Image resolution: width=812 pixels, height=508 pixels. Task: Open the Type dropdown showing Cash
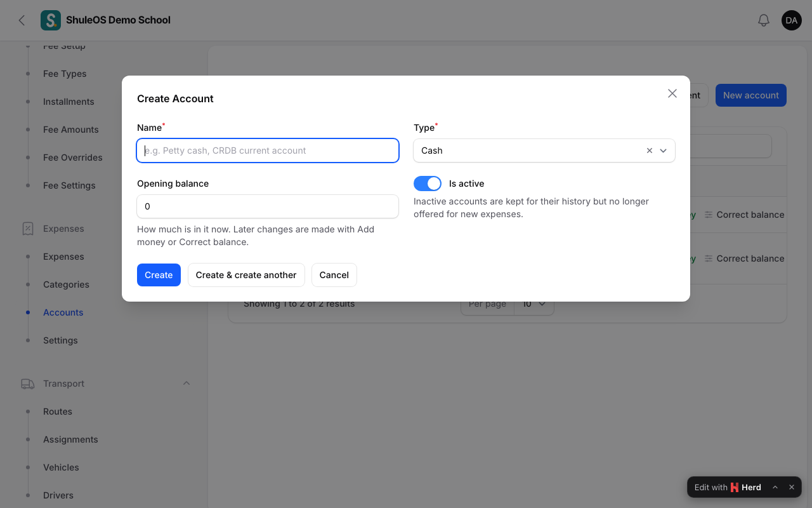544,150
